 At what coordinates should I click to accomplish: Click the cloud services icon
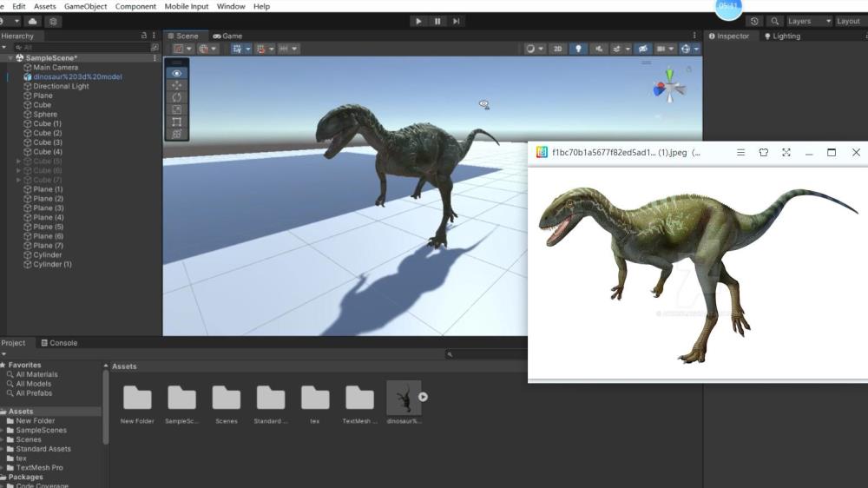33,21
